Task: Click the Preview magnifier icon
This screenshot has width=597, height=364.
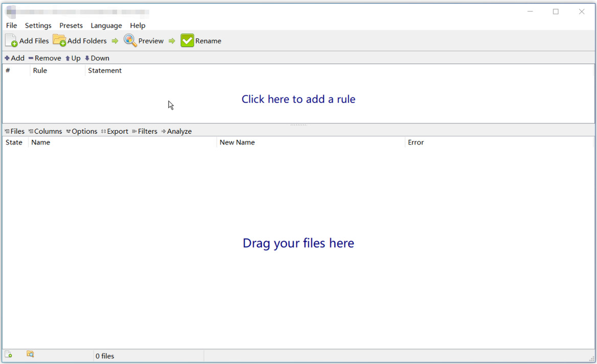Action: pos(130,41)
